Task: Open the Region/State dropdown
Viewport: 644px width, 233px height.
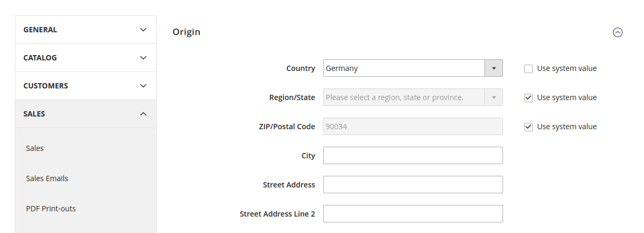Action: click(x=413, y=97)
